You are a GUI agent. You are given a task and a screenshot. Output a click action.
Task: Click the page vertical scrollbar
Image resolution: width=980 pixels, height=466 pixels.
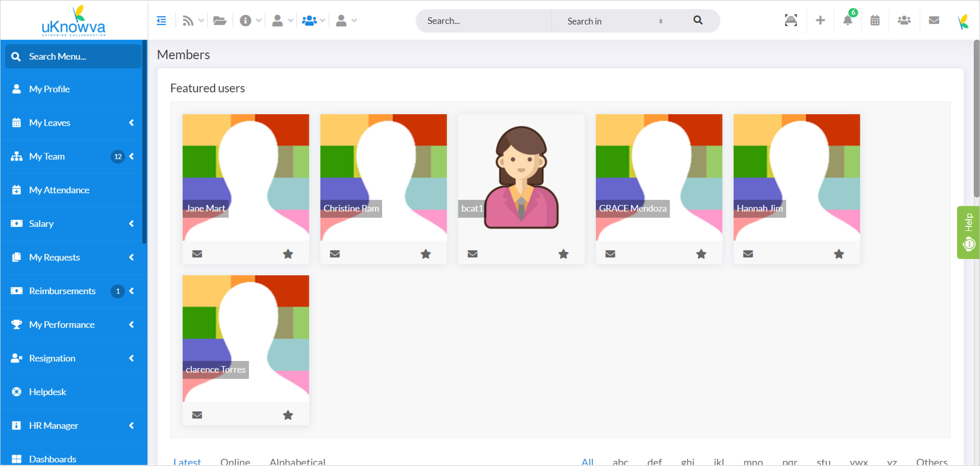click(976, 118)
